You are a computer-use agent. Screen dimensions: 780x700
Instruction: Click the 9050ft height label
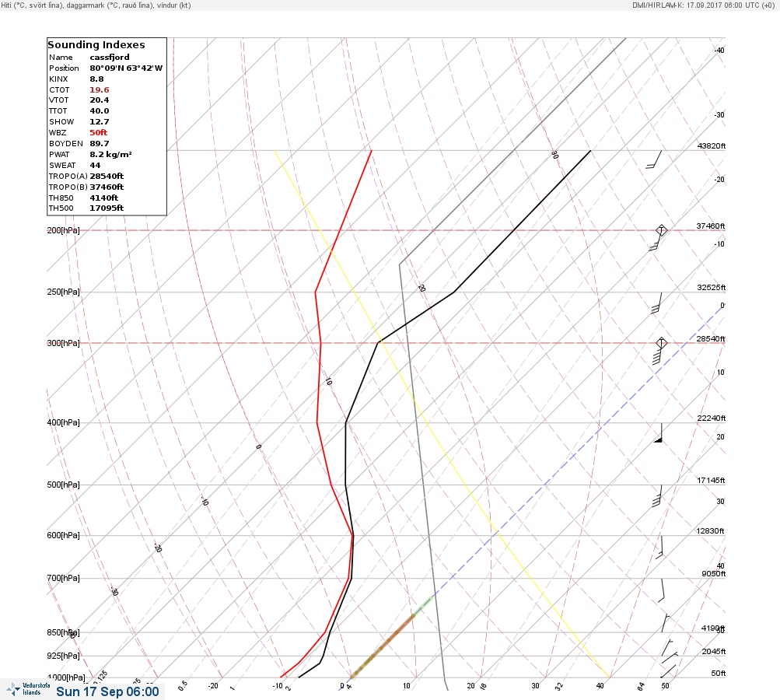(713, 574)
